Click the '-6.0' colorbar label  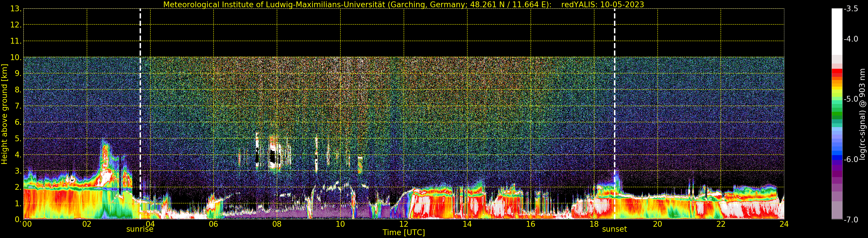851,159
